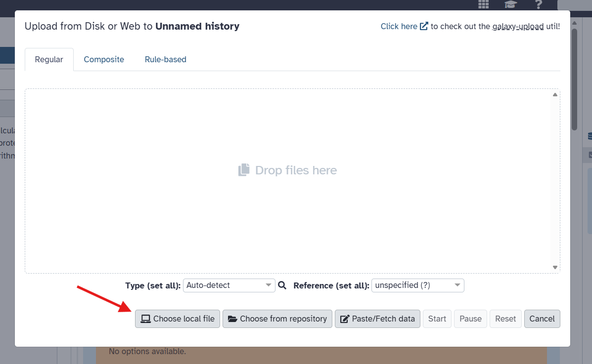Image resolution: width=592 pixels, height=364 pixels.
Task: Click the pencil edit icon on Paste/Fetch data
Action: coord(345,319)
